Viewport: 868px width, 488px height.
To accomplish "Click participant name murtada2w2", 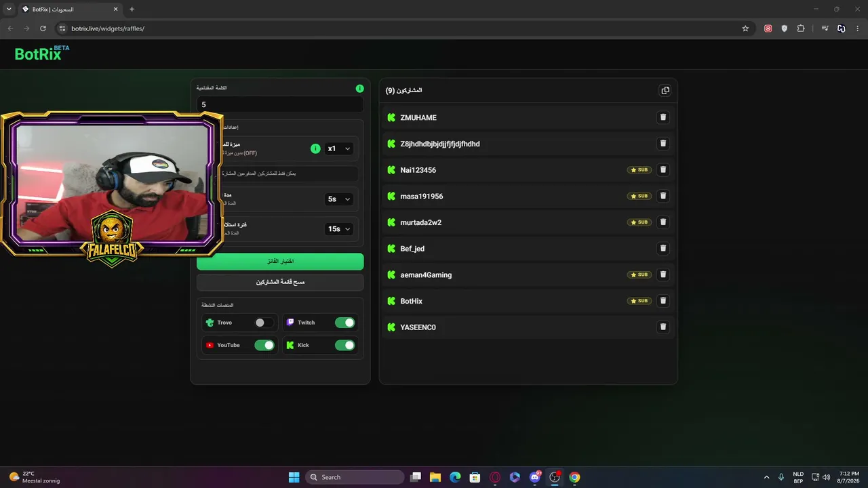I will pos(420,222).
